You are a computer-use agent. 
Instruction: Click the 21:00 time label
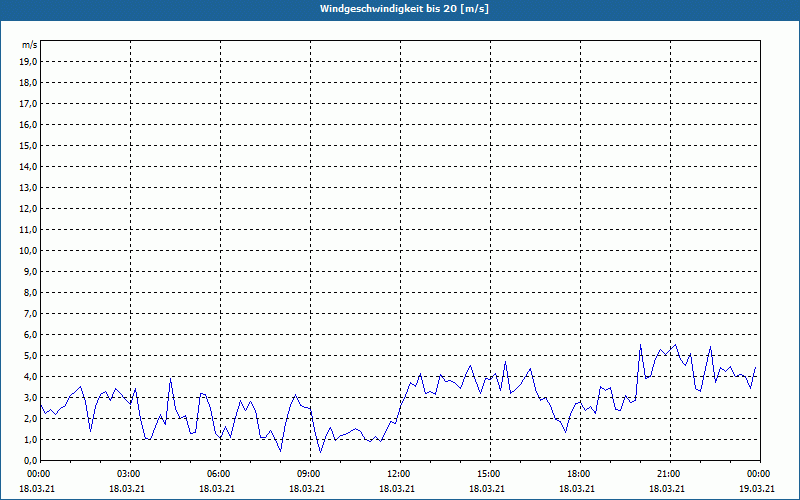670,474
